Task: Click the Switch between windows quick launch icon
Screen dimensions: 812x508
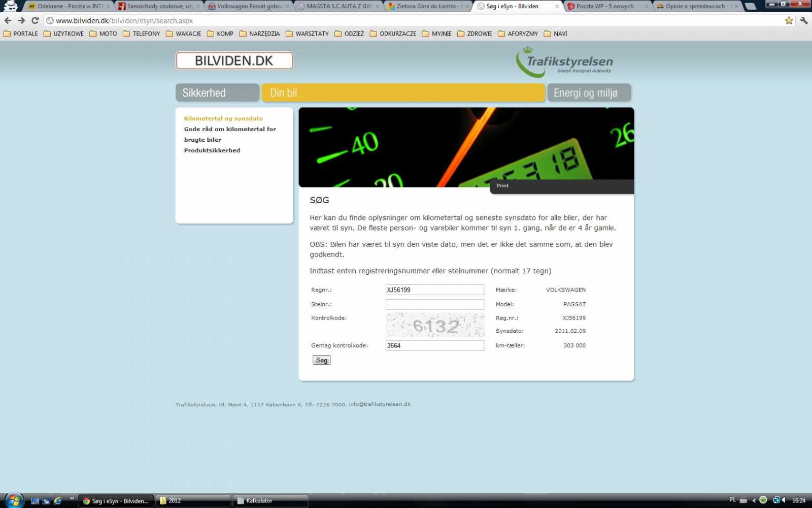Action: (46, 500)
